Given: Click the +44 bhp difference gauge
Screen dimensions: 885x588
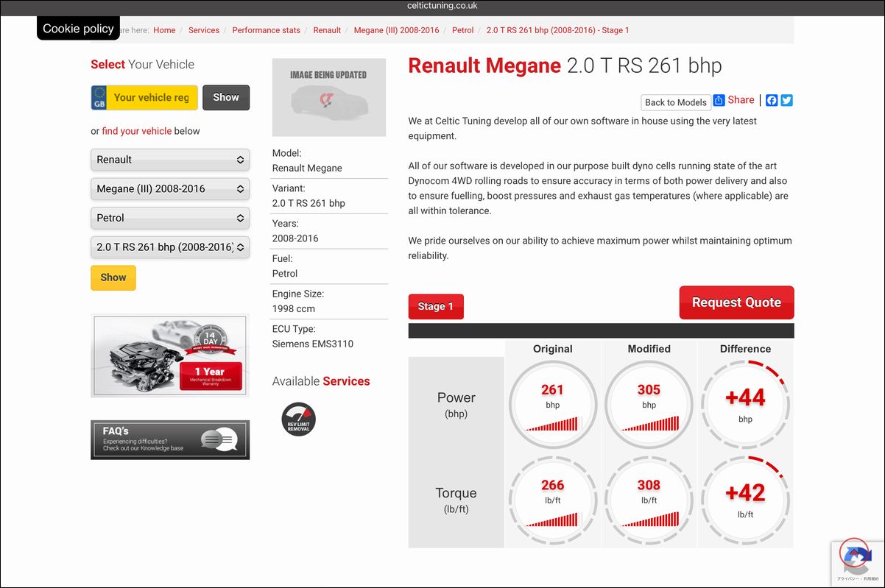Looking at the screenshot, I should 745,405.
